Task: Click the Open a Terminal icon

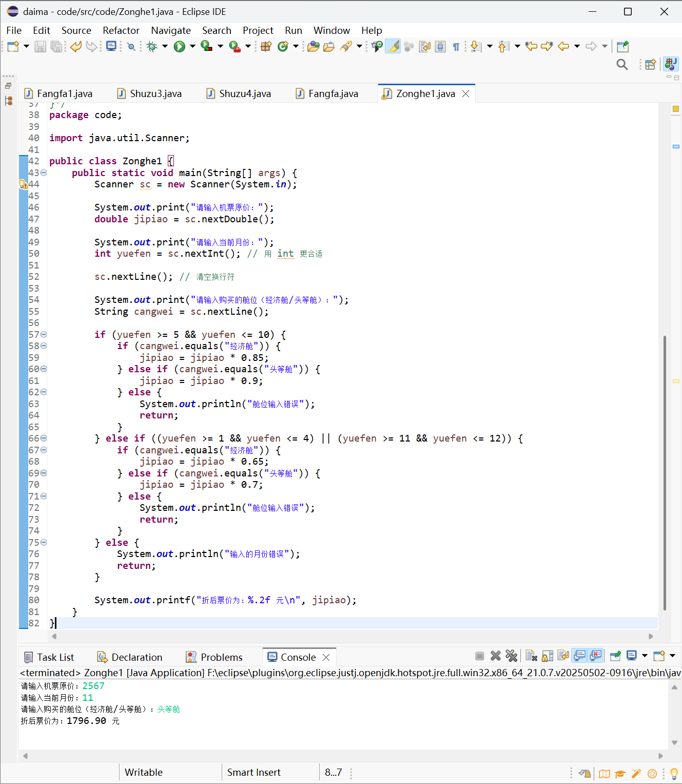Action: coord(111,47)
